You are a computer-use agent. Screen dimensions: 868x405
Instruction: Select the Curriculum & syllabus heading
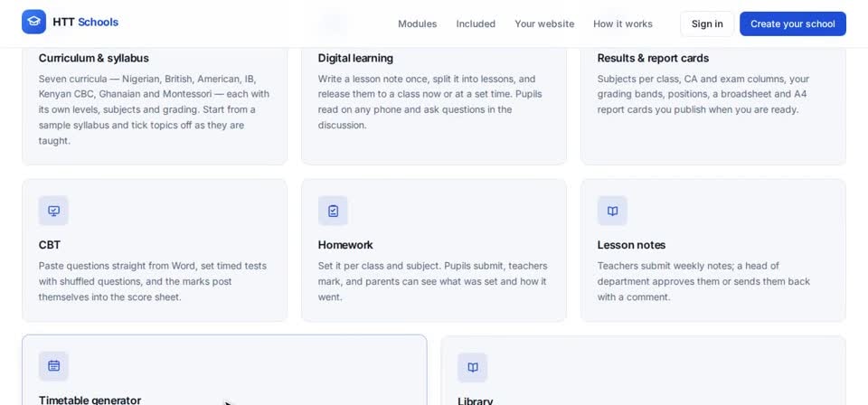coord(93,58)
